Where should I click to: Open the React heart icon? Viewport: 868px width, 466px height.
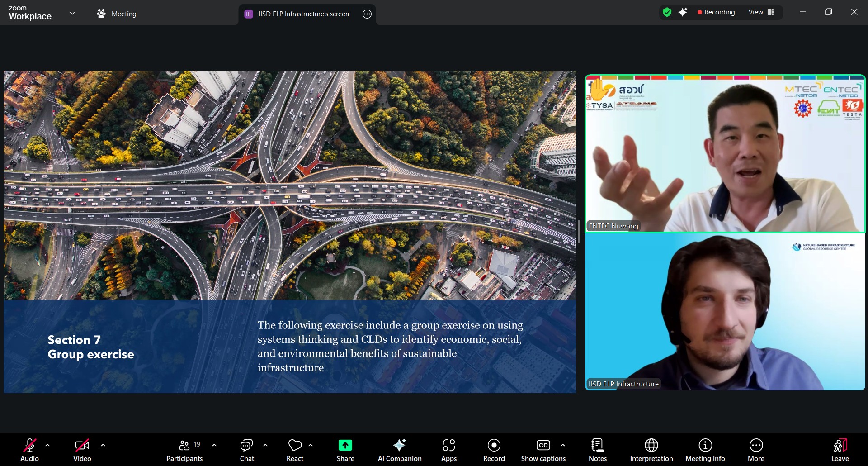click(x=295, y=450)
